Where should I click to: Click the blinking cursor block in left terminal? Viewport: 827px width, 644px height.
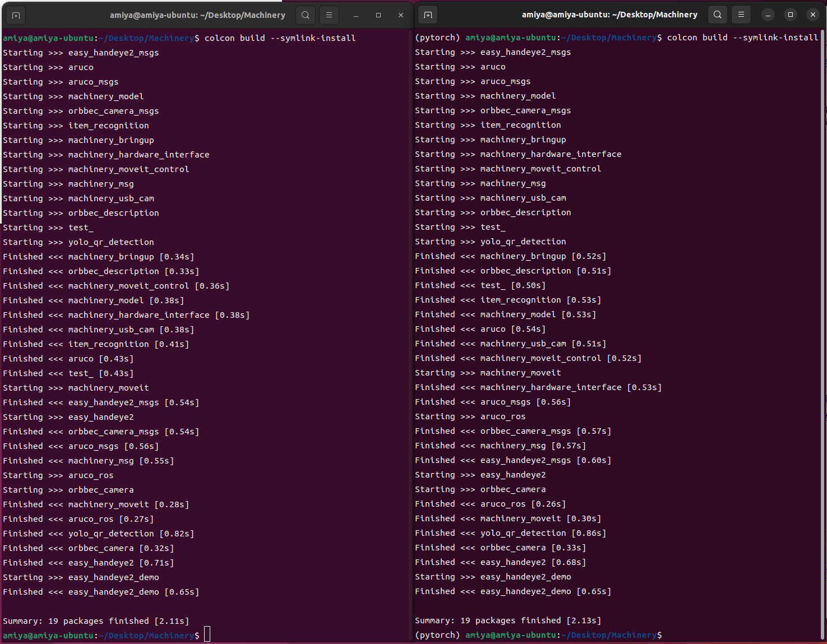(207, 633)
